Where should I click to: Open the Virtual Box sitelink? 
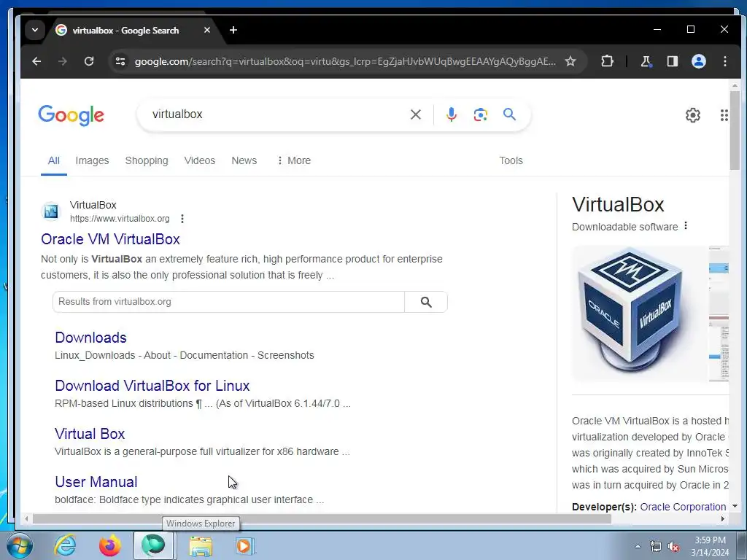[90, 434]
